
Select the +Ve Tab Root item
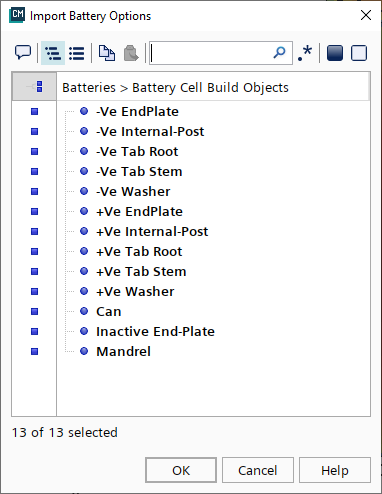pyautogui.click(x=139, y=251)
